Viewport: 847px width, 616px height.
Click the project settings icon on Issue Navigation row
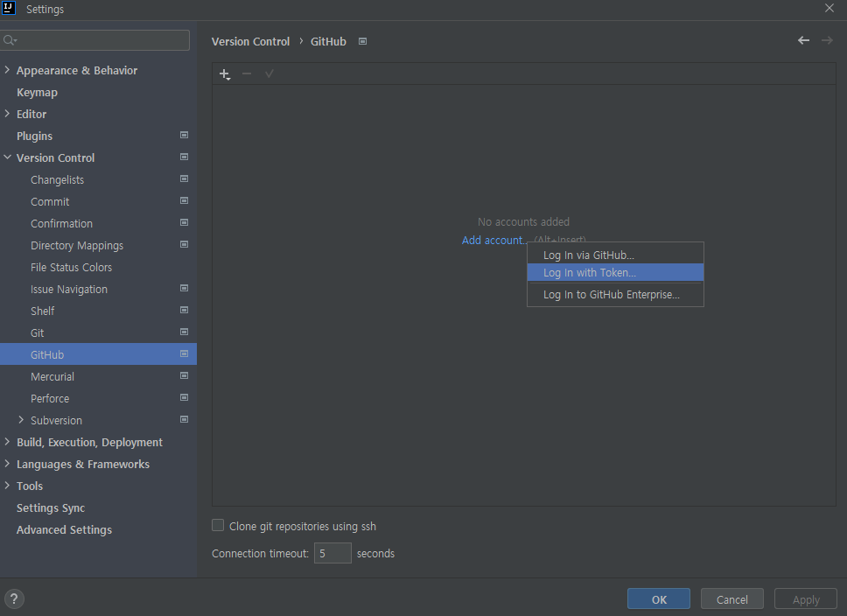tap(185, 288)
